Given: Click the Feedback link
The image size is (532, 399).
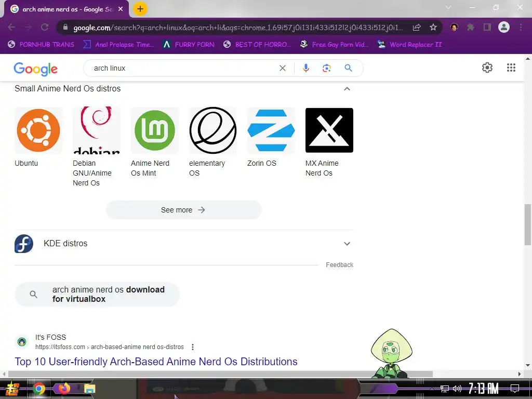Looking at the screenshot, I should click(339, 264).
